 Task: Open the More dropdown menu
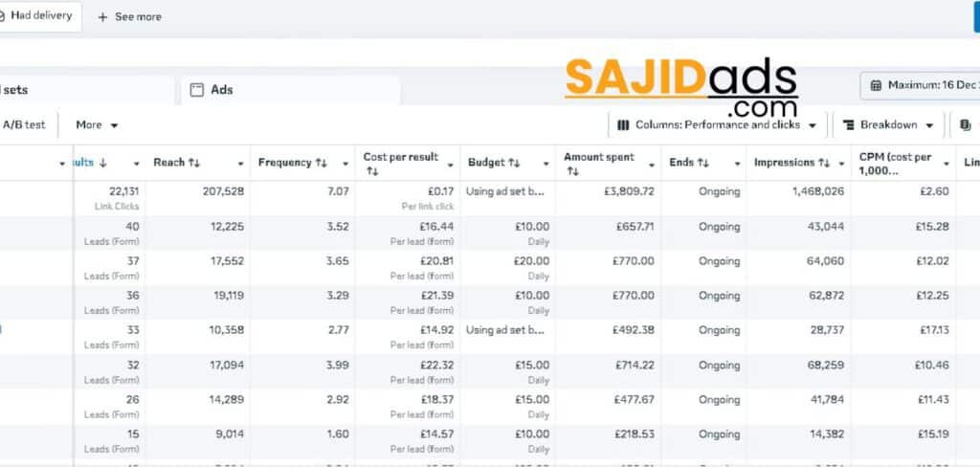tap(97, 124)
